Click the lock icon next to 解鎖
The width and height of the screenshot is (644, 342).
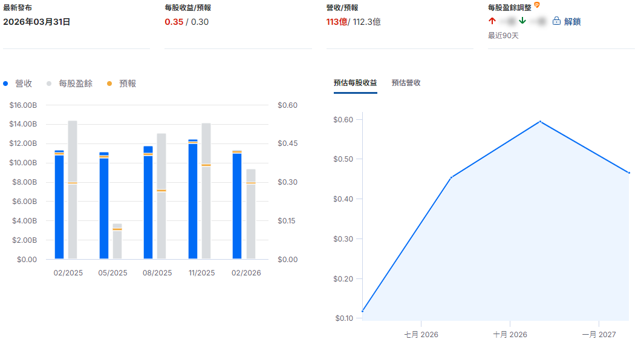pyautogui.click(x=556, y=21)
